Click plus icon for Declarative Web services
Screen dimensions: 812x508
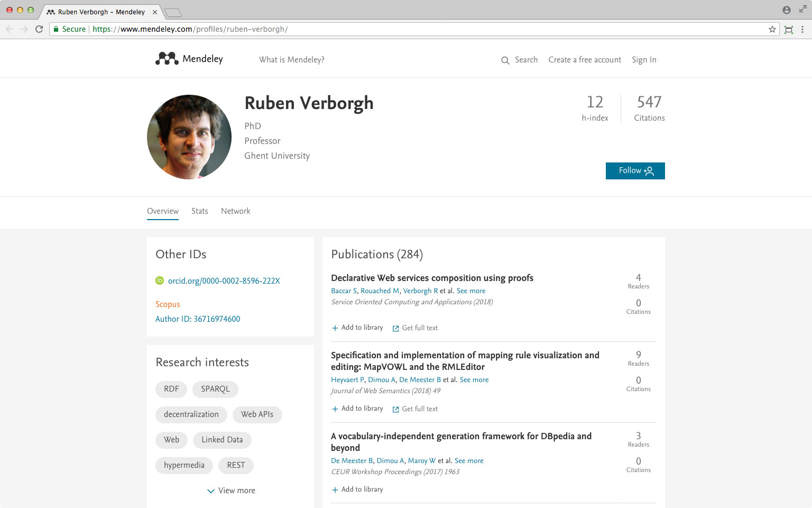pos(335,328)
